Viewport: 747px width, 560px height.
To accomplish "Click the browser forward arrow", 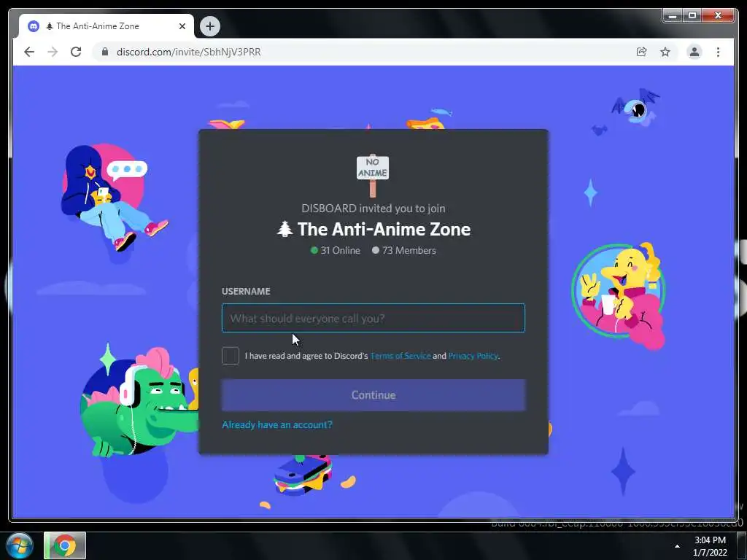I will 53,52.
